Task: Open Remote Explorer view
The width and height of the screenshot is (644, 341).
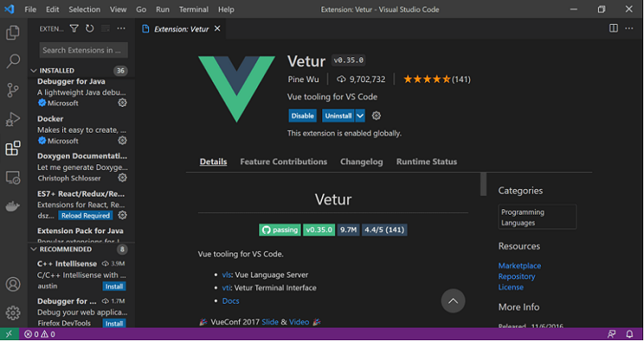Action: tap(13, 177)
